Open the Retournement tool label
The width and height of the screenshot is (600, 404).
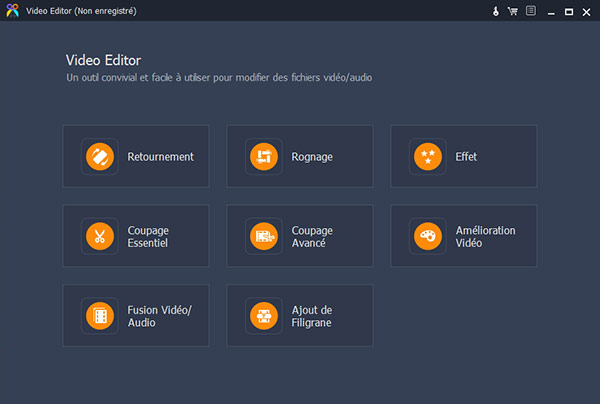(x=160, y=157)
